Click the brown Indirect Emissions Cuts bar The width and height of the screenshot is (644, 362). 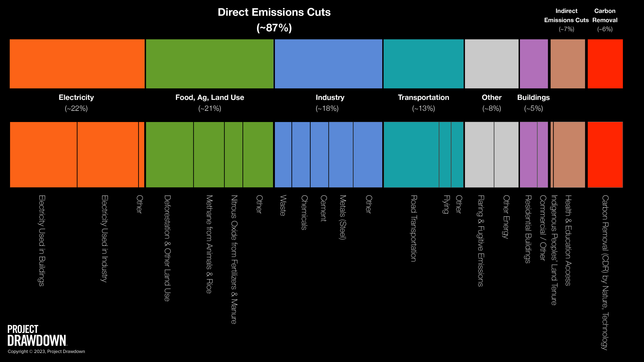tap(568, 64)
